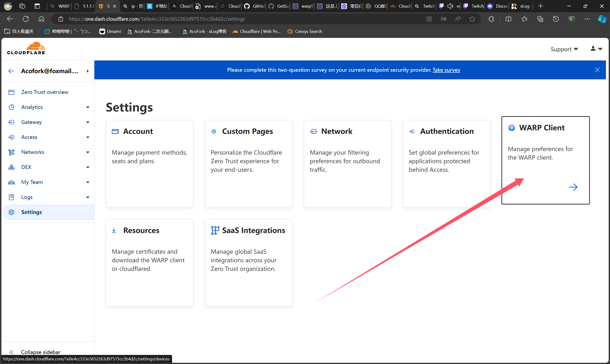610x364 pixels.
Task: Add this page to favorites
Action: [472, 19]
